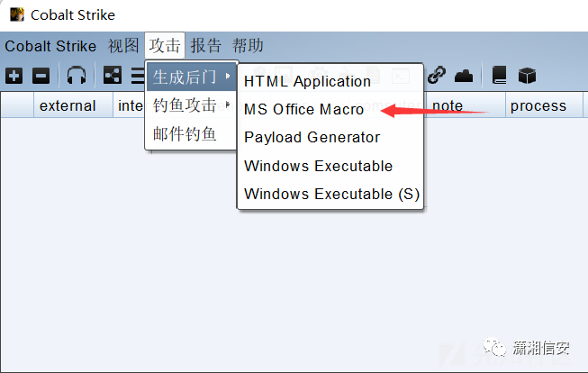Open the Help book icon
Image resolution: width=588 pixels, height=373 pixels.
[x=499, y=75]
